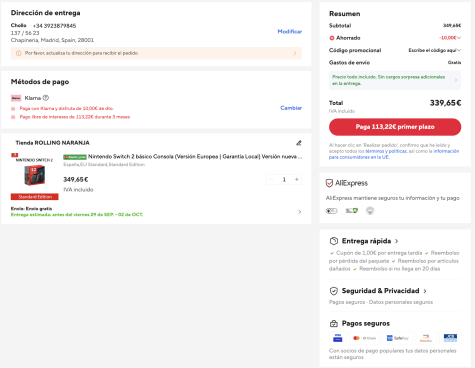Click the ProtectBuy payment logo
Screen dimensions: 475x368
(426, 338)
